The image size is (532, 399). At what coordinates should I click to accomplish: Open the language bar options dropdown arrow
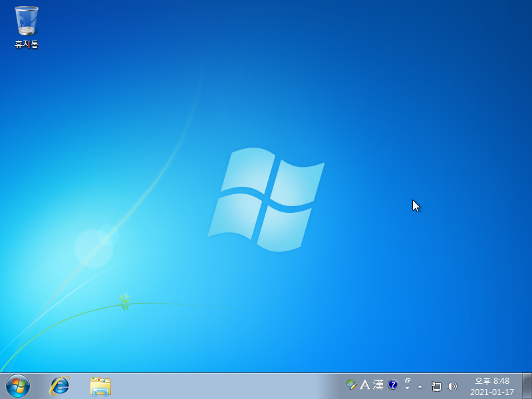pyautogui.click(x=408, y=388)
